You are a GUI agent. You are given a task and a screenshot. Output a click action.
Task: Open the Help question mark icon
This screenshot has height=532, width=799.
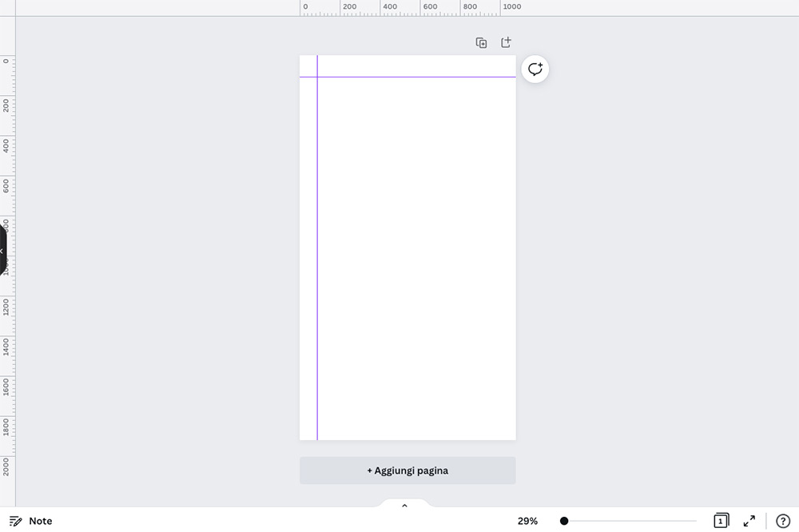[783, 521]
